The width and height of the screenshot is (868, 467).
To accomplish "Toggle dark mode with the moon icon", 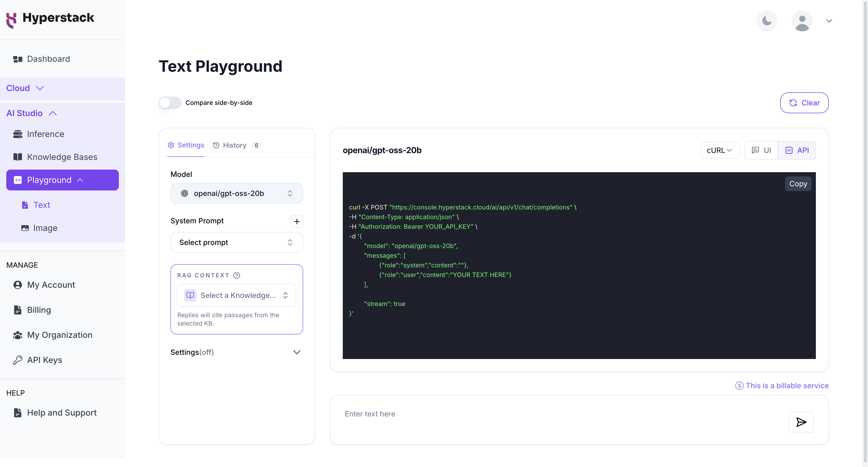I will pos(767,21).
